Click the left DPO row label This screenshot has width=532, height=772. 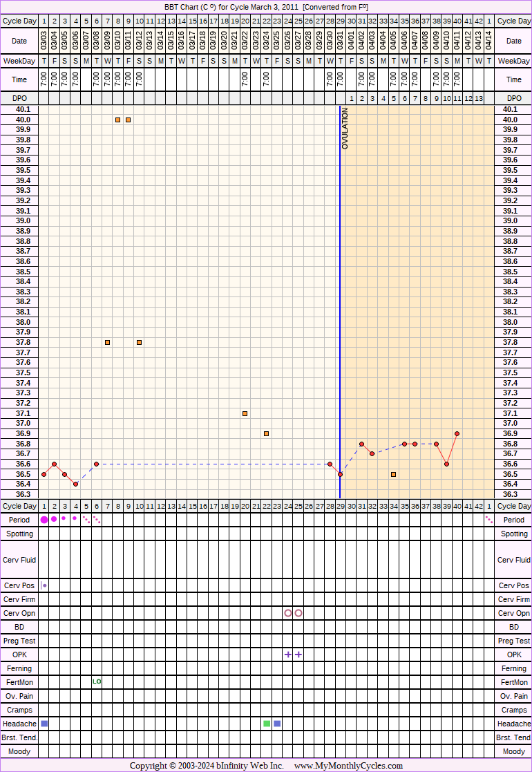(19, 98)
